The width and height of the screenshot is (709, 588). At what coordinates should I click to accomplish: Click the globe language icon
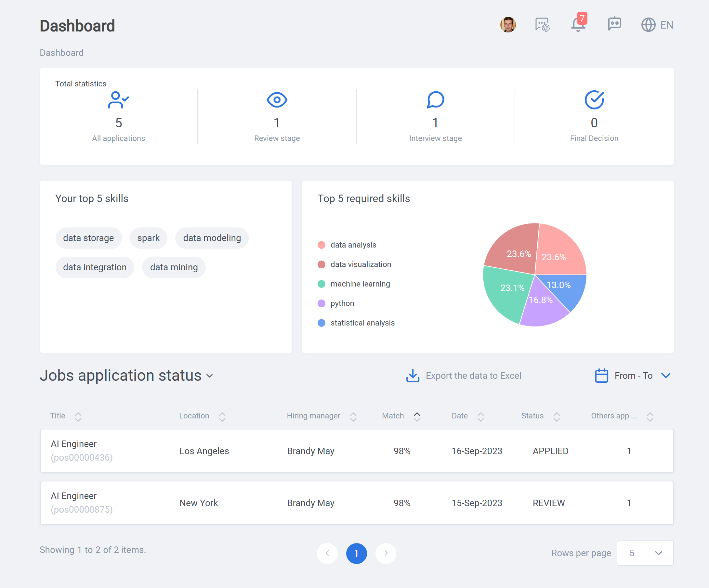click(648, 25)
